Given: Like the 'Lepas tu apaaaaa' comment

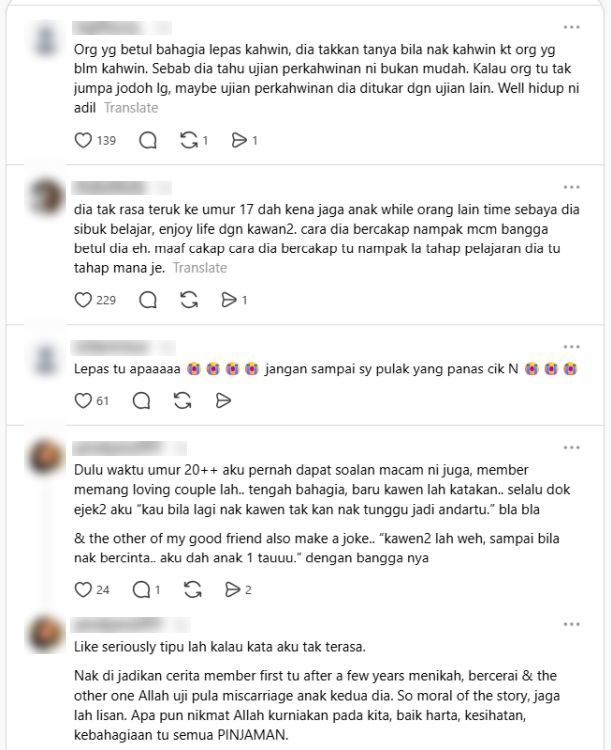Looking at the screenshot, I should 83,400.
